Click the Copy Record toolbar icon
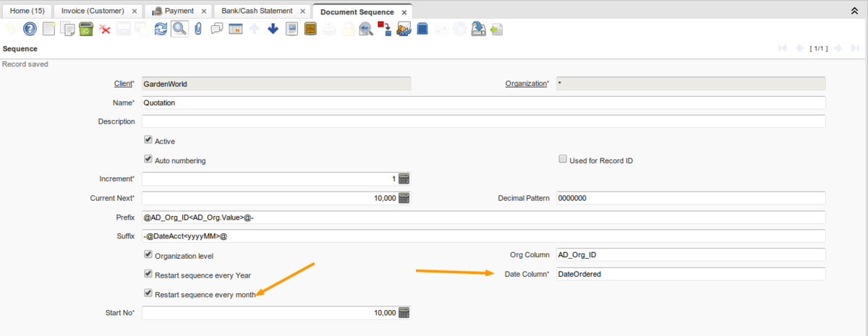 coord(68,29)
